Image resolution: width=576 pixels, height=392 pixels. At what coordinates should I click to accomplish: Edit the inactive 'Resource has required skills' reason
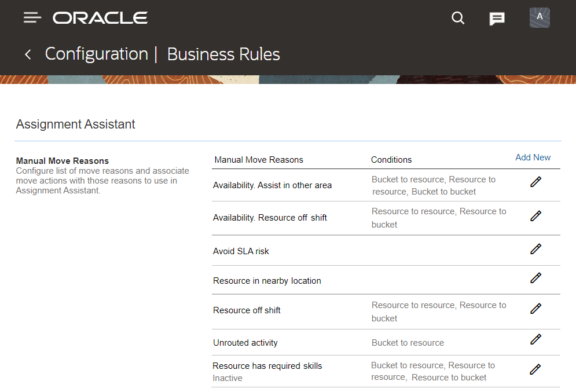[535, 369]
